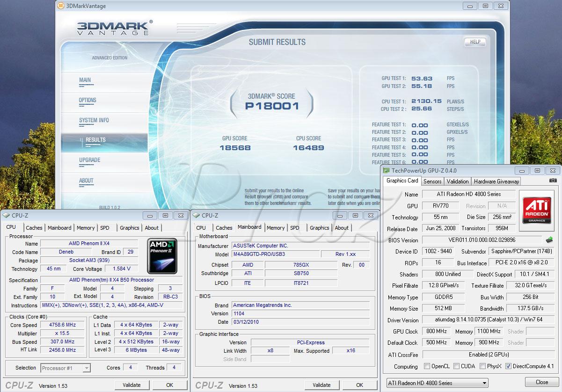
Task: Click the left CPU-Z window title icon
Action: tap(7, 216)
